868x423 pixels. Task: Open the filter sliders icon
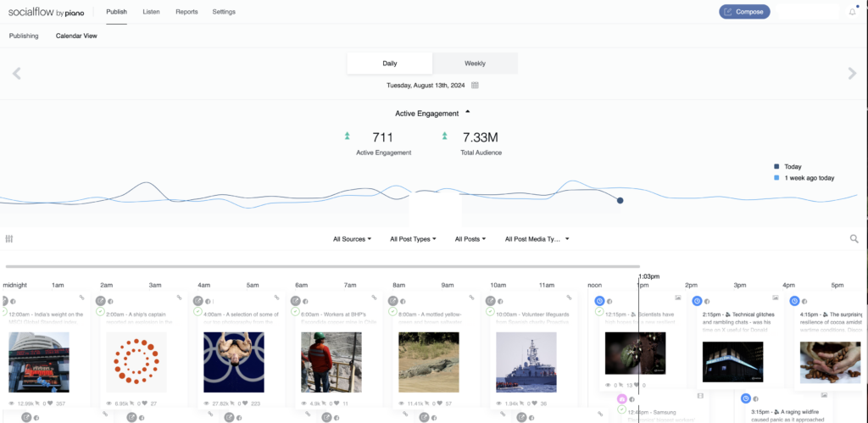click(x=8, y=239)
